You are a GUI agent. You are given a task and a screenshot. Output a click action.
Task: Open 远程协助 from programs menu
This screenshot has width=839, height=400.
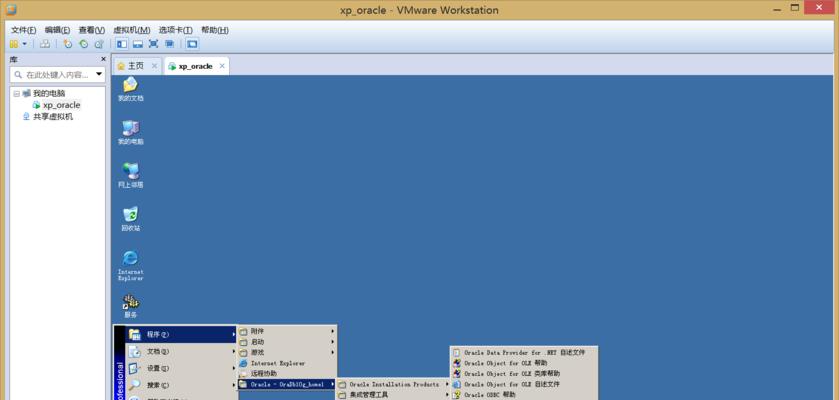(x=287, y=373)
